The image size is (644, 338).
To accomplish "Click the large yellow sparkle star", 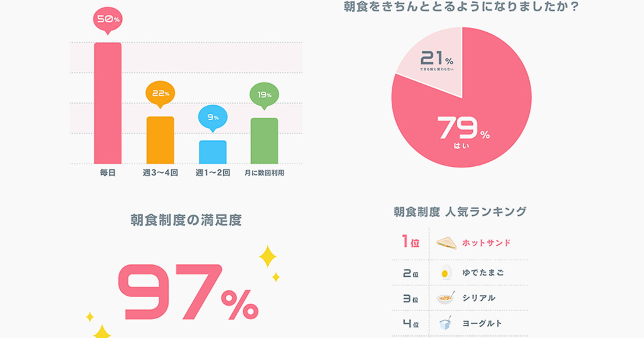I will (267, 257).
